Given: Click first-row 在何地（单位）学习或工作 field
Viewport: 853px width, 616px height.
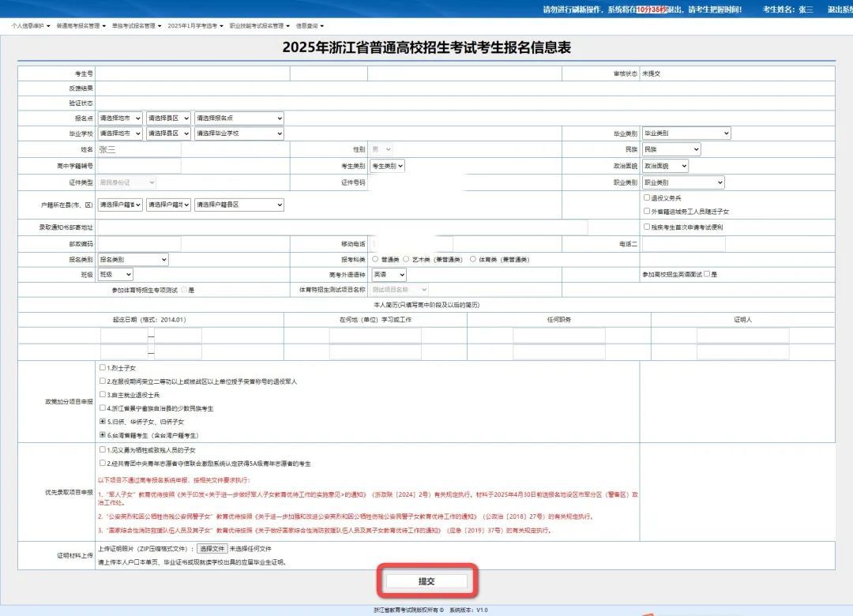Looking at the screenshot, I should coord(375,336).
